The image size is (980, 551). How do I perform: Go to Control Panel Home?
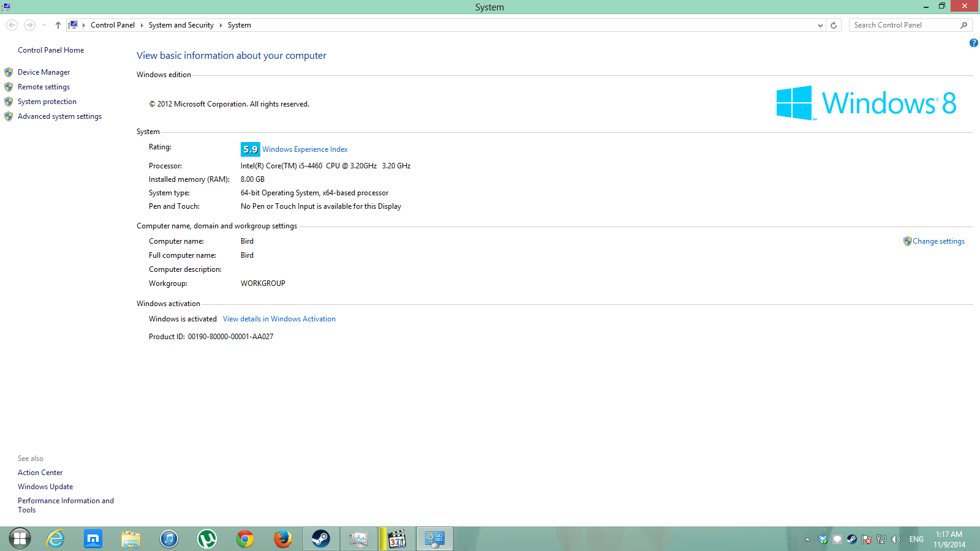point(51,50)
